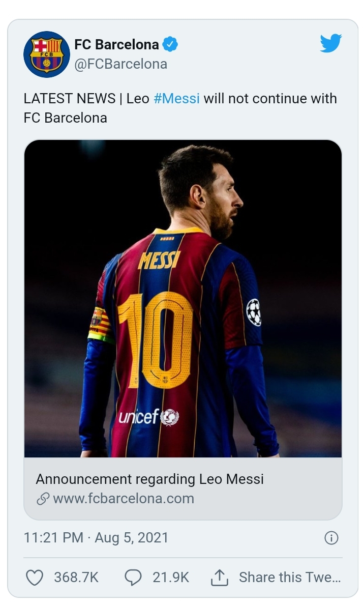This screenshot has height=604, width=364.
Task: Click the 'Share this Tweet' text
Action: [289, 578]
